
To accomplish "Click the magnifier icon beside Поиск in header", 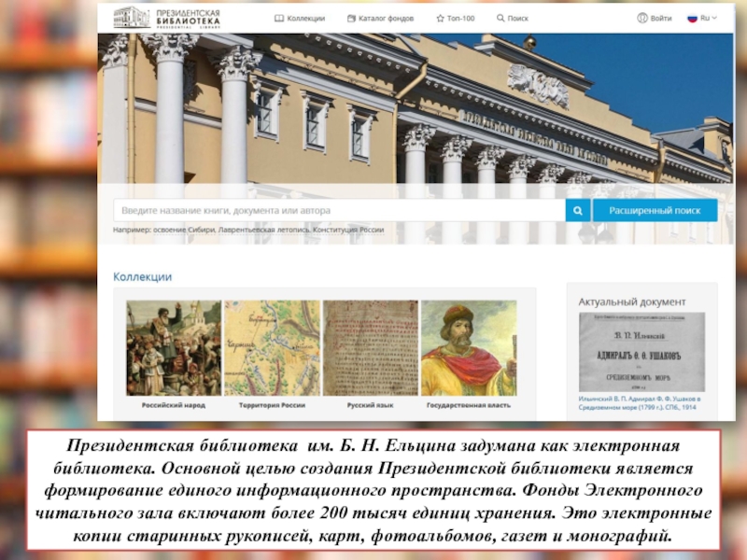I will click(500, 19).
